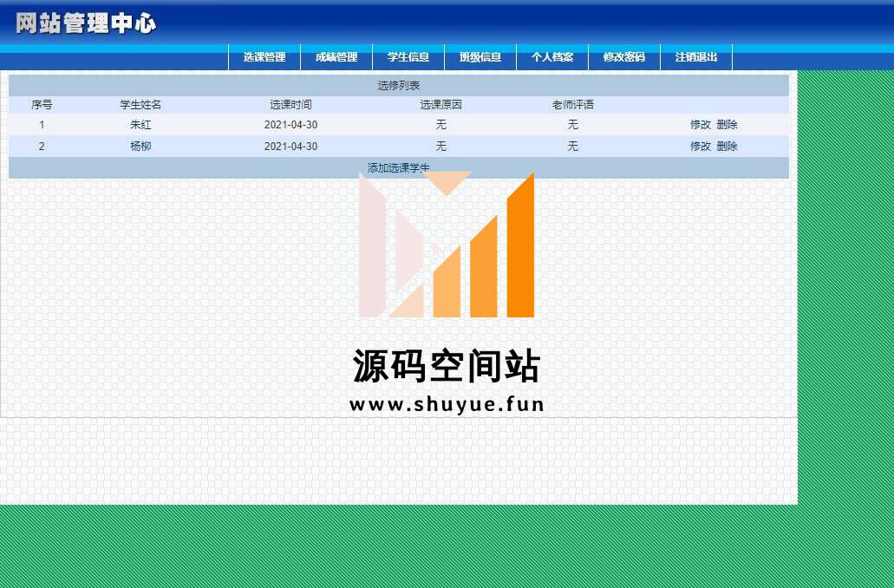Open the 成绩管理 menu

[336, 57]
